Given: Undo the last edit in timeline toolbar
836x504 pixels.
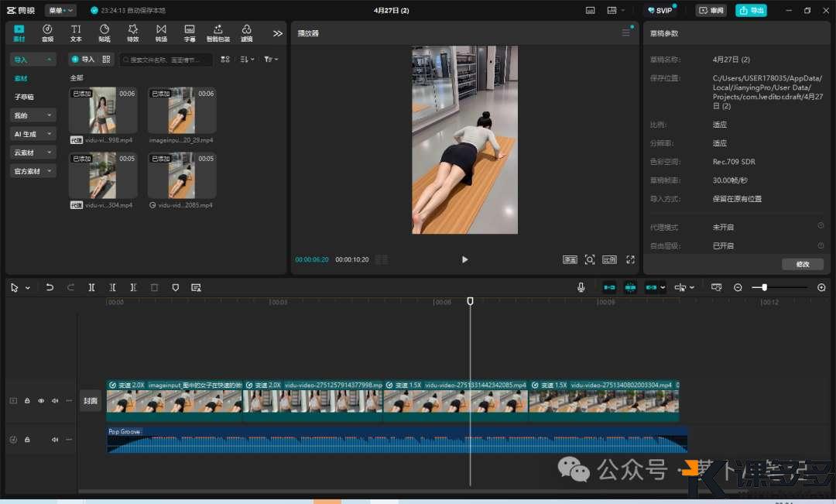Looking at the screenshot, I should pyautogui.click(x=50, y=287).
